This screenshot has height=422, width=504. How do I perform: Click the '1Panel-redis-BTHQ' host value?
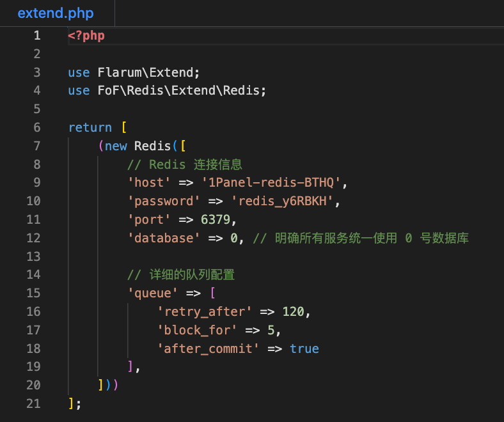pyautogui.click(x=273, y=183)
